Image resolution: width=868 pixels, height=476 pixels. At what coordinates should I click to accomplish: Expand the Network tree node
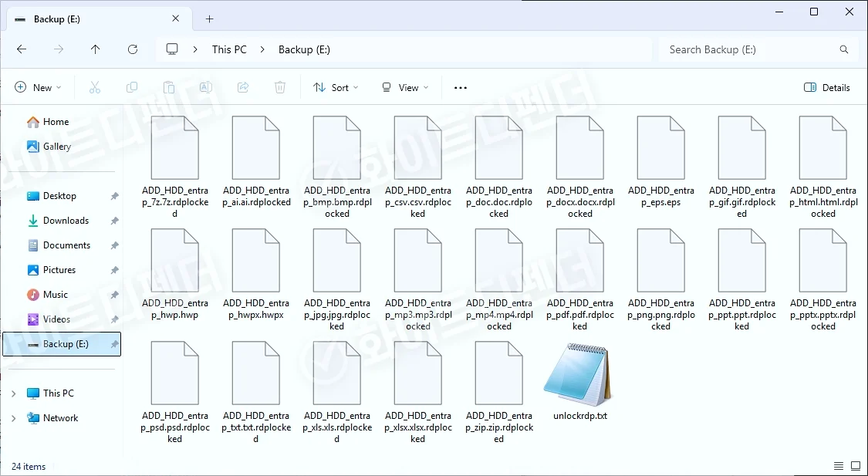coord(13,418)
